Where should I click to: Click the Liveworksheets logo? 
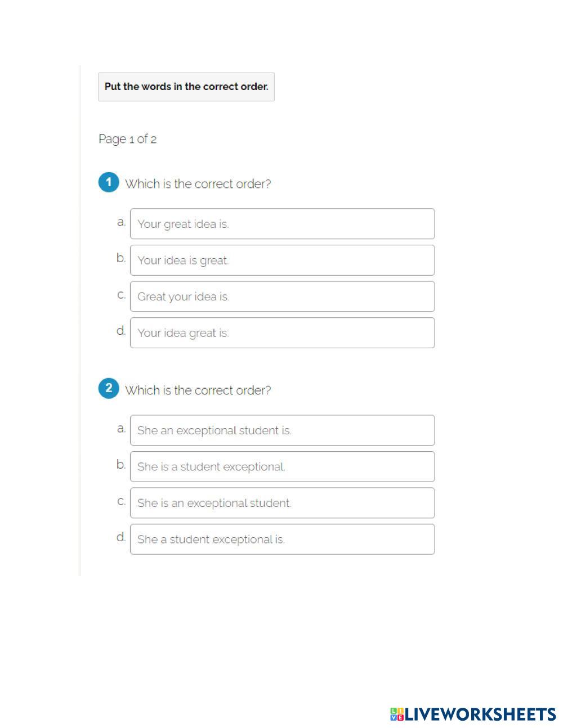473,714
